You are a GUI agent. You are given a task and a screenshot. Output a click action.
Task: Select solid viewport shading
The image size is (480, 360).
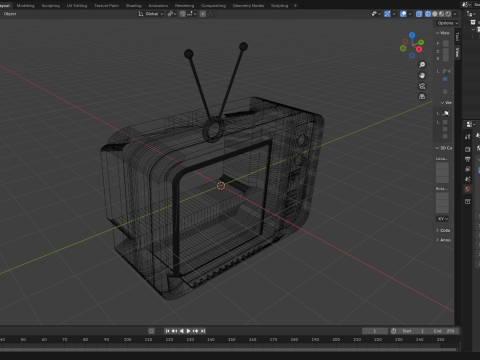[435, 14]
